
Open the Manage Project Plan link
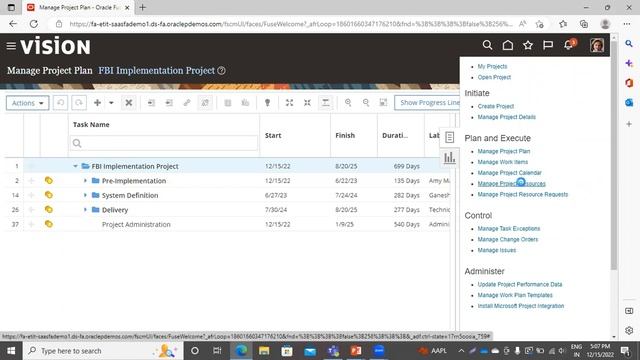pyautogui.click(x=504, y=151)
